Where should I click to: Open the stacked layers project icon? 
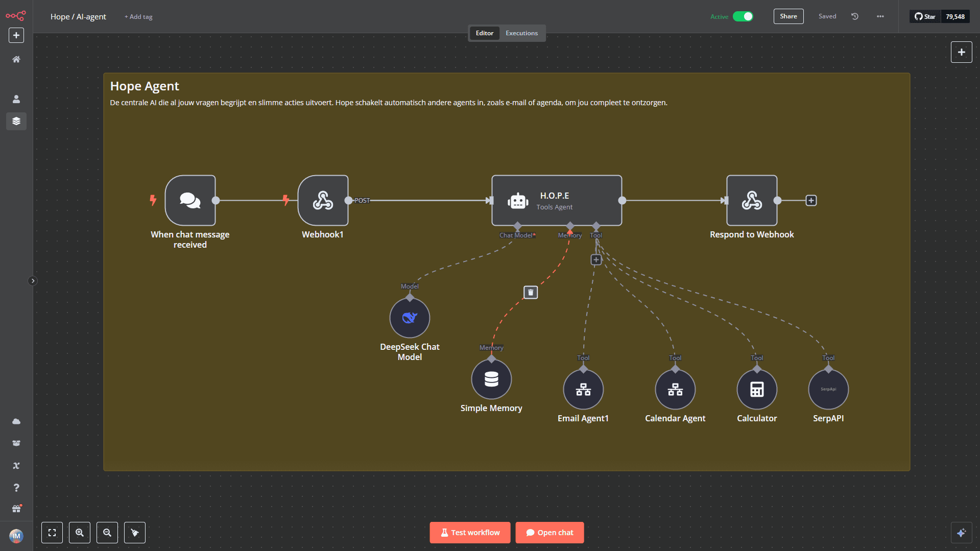(16, 121)
